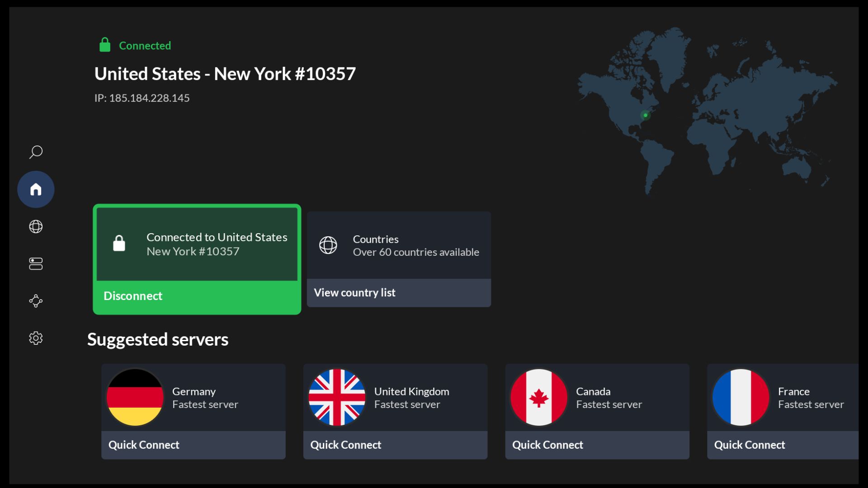Open the Meshnet sidebar icon

[x=36, y=300]
